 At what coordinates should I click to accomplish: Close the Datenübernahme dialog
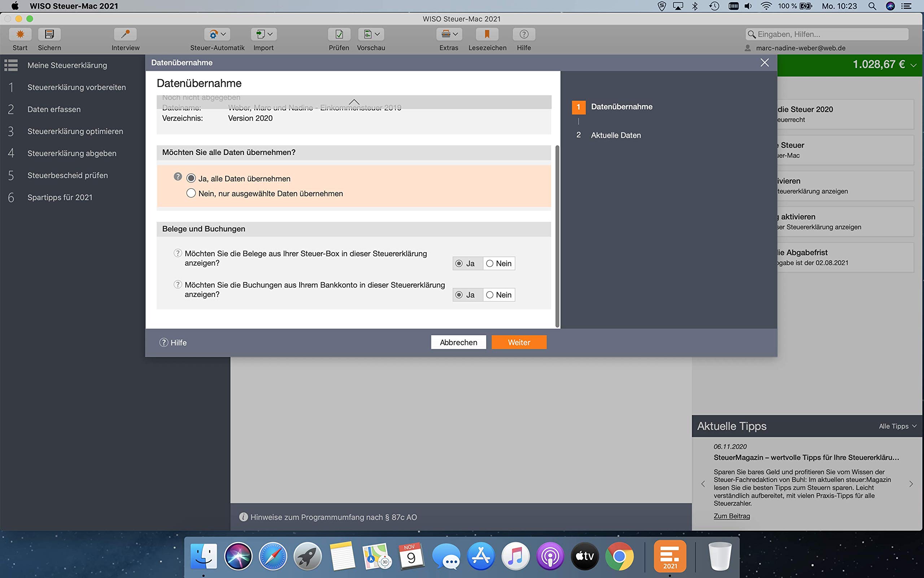click(764, 63)
